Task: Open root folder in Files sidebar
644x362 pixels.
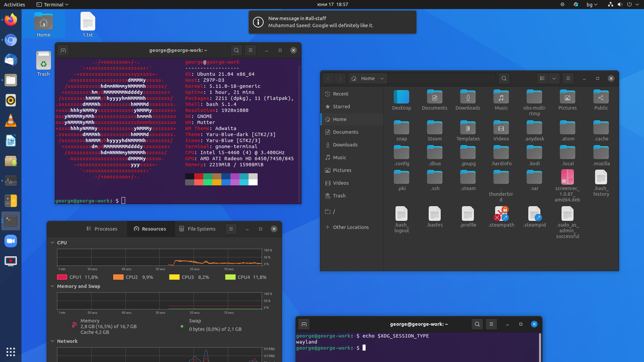Action: (352, 212)
